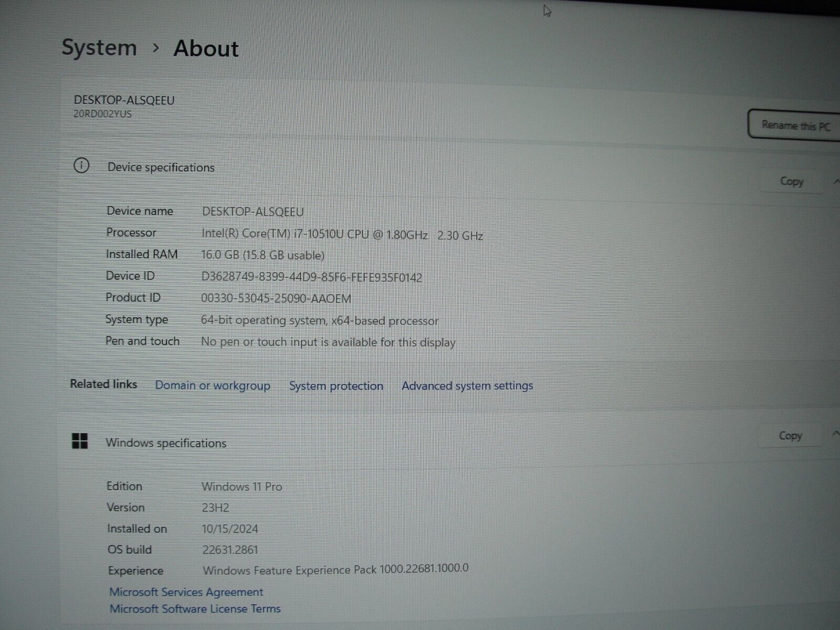840x630 pixels.
Task: Select OS build value 22631.2861
Action: click(x=230, y=550)
